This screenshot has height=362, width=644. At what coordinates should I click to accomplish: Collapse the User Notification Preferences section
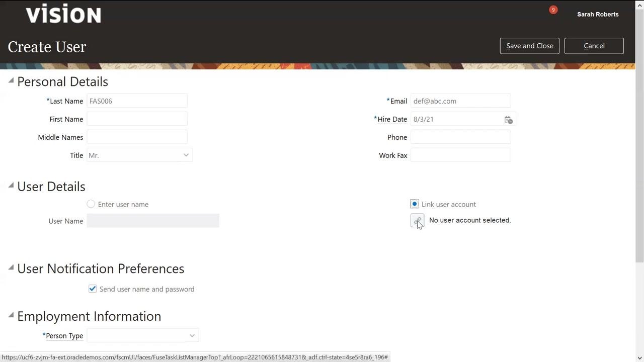(11, 267)
